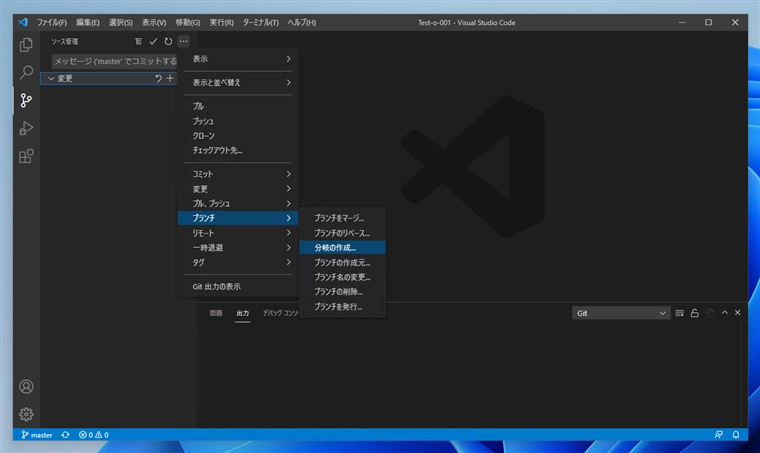
Task: Open the 表示(V) menu in menu bar
Action: point(154,22)
